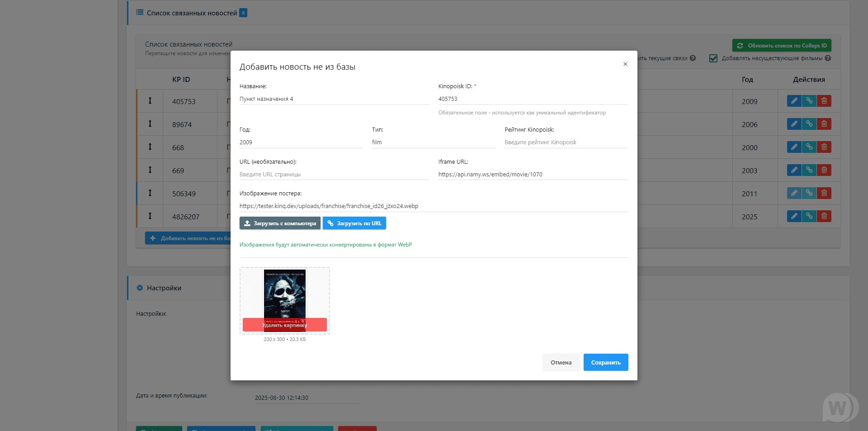Click the delete trash icon for row 2000
Viewport: 868px width, 431px height.
pos(824,147)
